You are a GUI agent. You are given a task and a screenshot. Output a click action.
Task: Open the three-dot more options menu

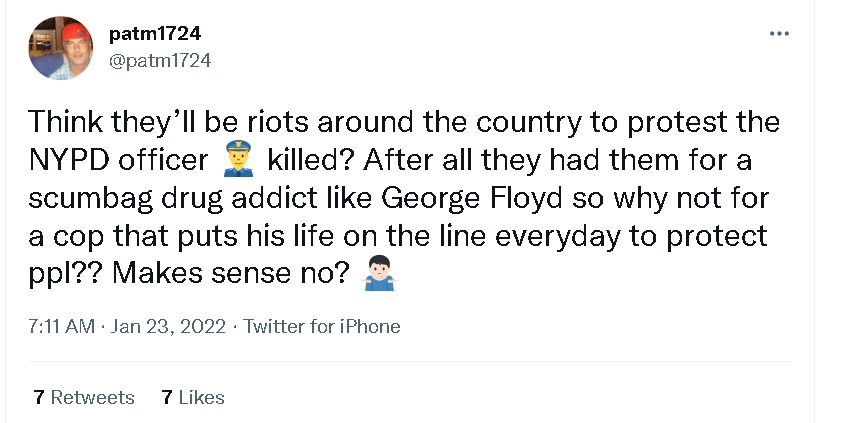pos(779,34)
